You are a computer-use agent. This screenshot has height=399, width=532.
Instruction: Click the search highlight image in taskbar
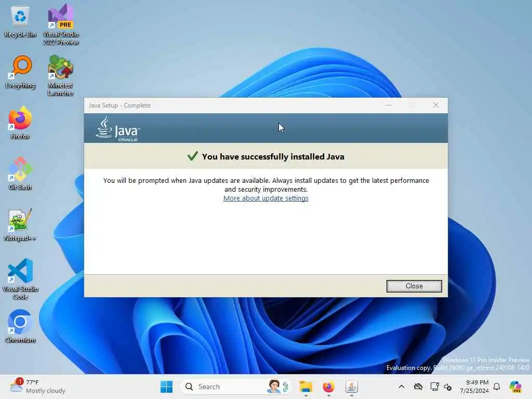pos(279,387)
